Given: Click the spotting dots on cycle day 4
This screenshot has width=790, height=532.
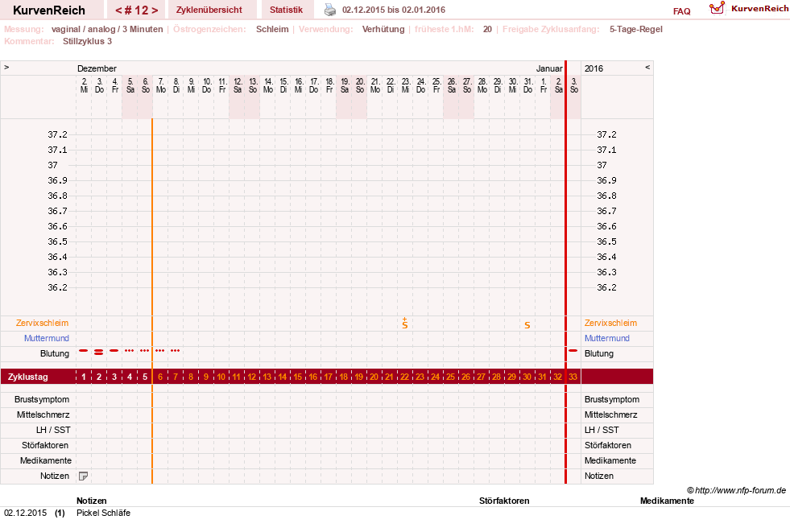Looking at the screenshot, I should [x=130, y=350].
